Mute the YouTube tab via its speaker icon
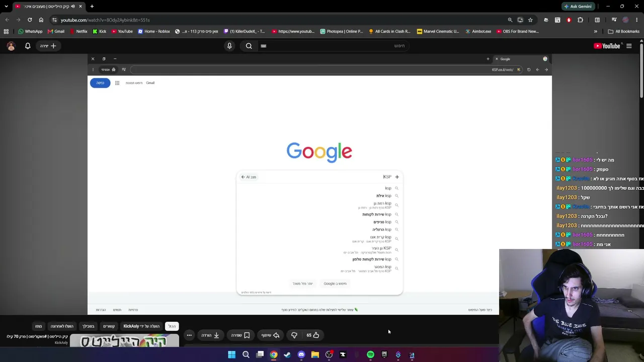The image size is (644, 362). click(73, 7)
